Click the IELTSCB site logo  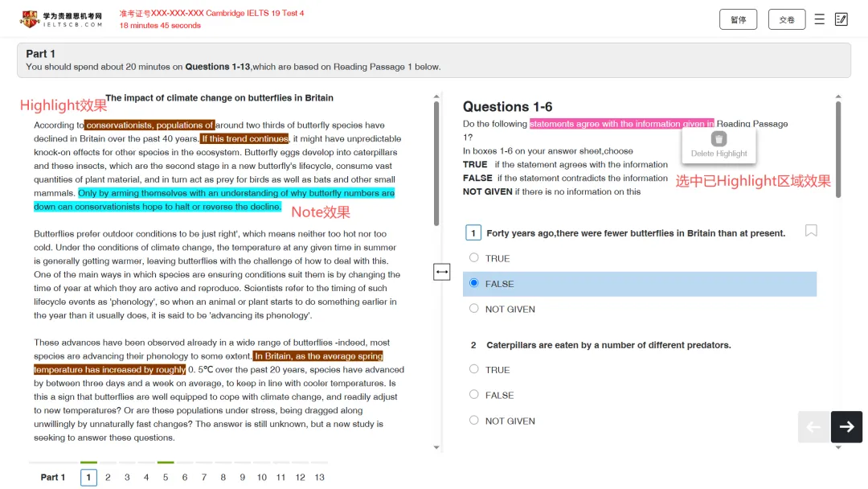coord(63,19)
